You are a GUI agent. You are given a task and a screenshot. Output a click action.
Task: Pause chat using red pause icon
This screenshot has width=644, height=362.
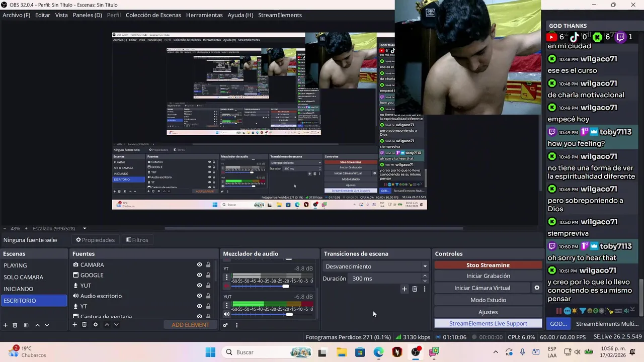pos(558,311)
